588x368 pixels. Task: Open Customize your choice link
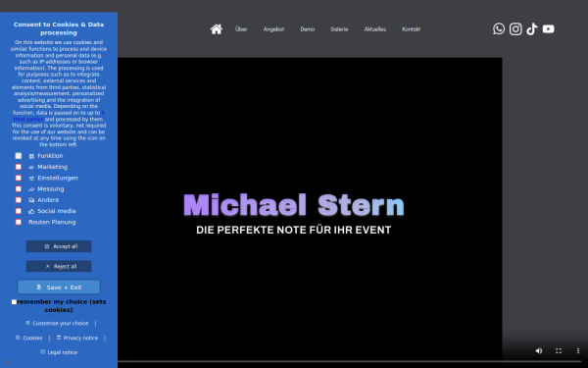57,323
